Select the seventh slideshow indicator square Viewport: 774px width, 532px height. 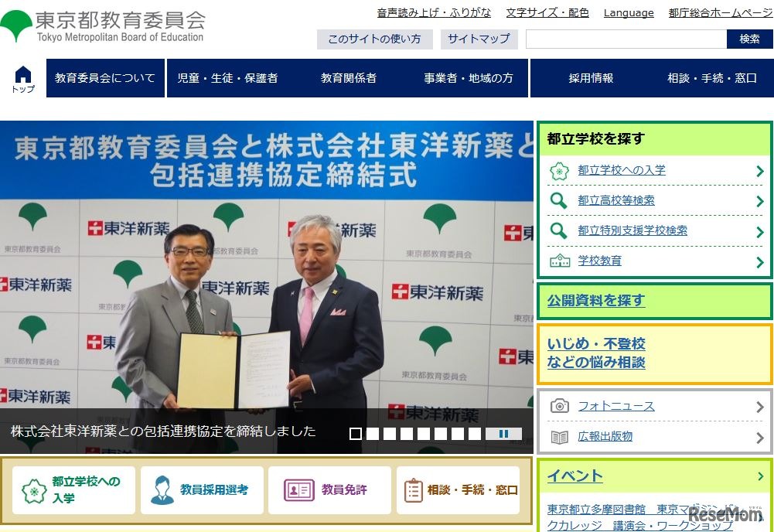point(458,434)
